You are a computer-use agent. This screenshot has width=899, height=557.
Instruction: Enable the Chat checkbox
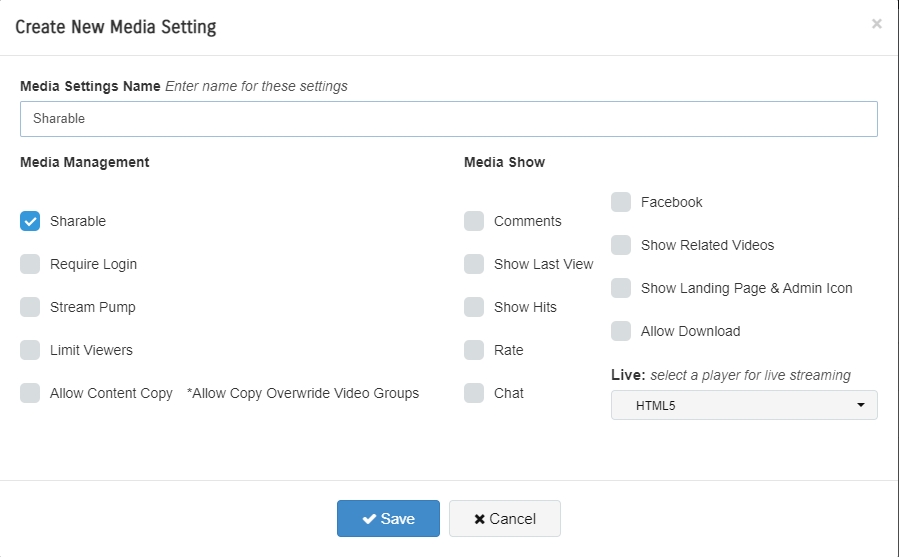[x=474, y=393]
